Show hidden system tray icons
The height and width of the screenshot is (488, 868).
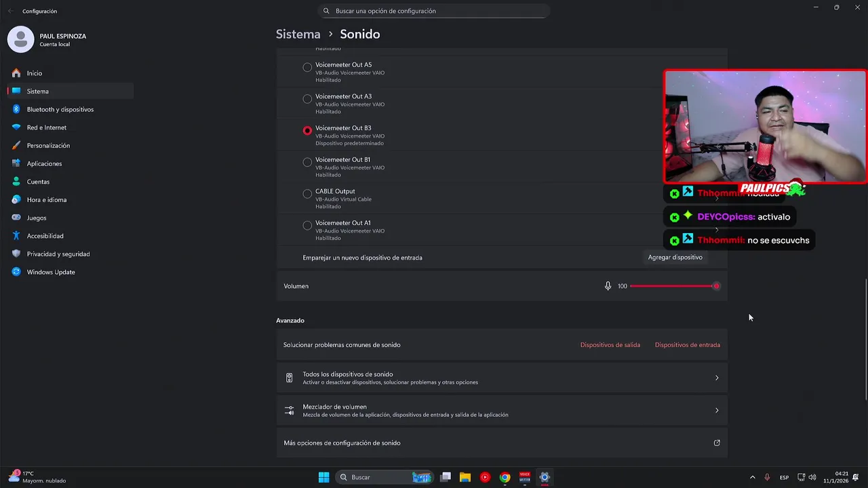coord(752,477)
